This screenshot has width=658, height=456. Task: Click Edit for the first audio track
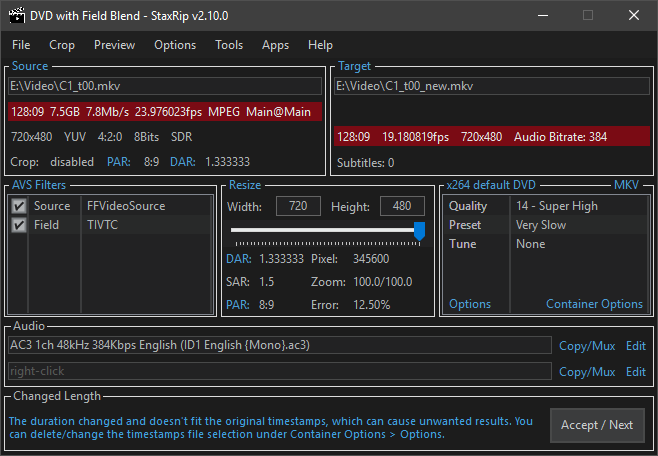[x=636, y=345]
